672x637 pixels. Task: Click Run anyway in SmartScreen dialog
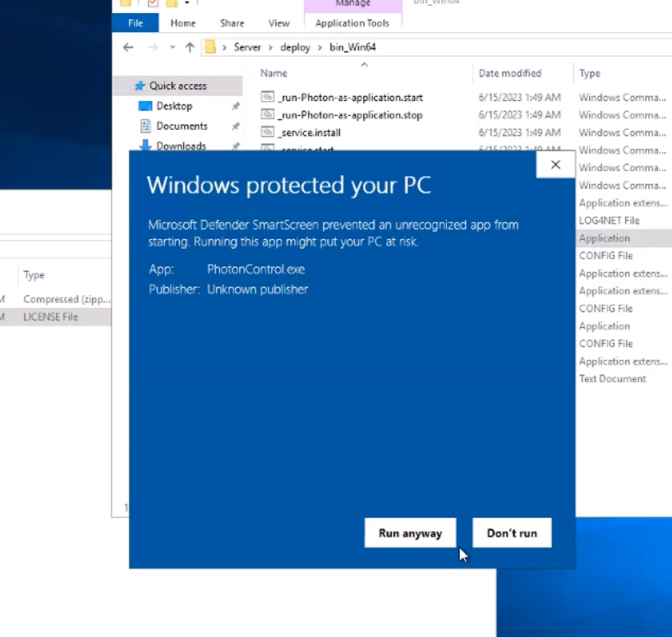[410, 533]
